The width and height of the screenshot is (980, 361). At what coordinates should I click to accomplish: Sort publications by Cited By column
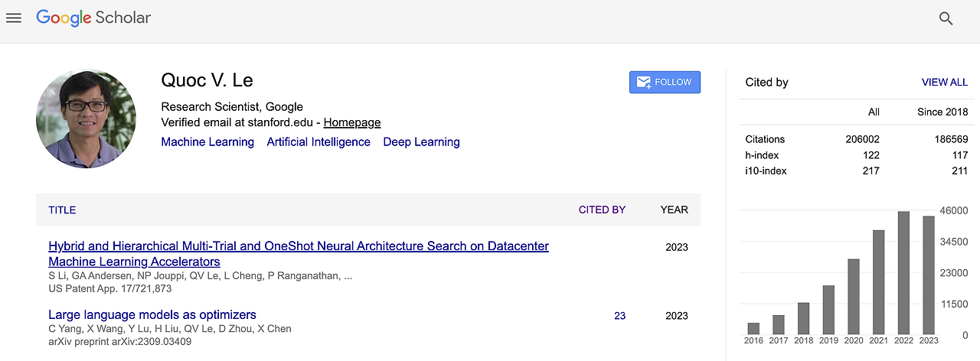pos(602,210)
